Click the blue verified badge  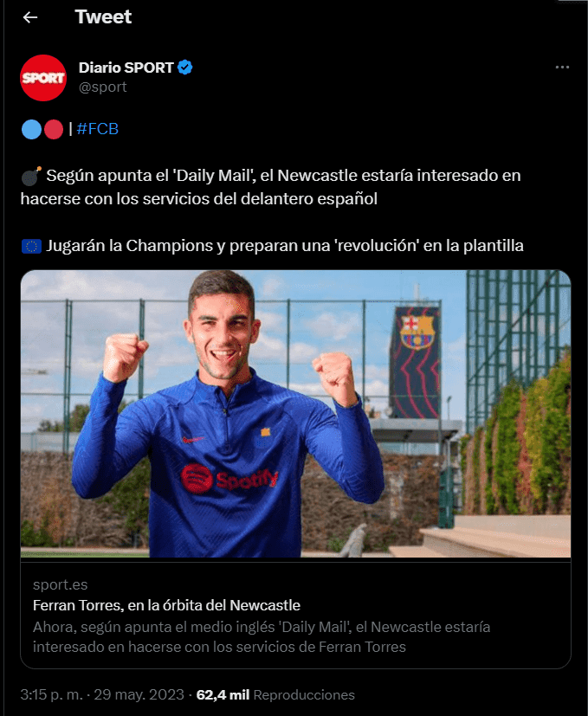coord(185,68)
